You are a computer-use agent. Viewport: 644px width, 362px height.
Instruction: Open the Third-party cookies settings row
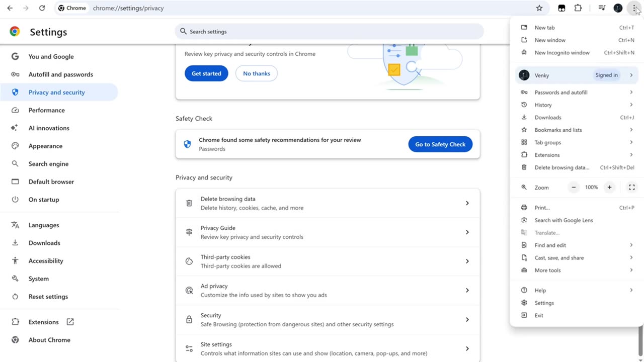coord(328,261)
